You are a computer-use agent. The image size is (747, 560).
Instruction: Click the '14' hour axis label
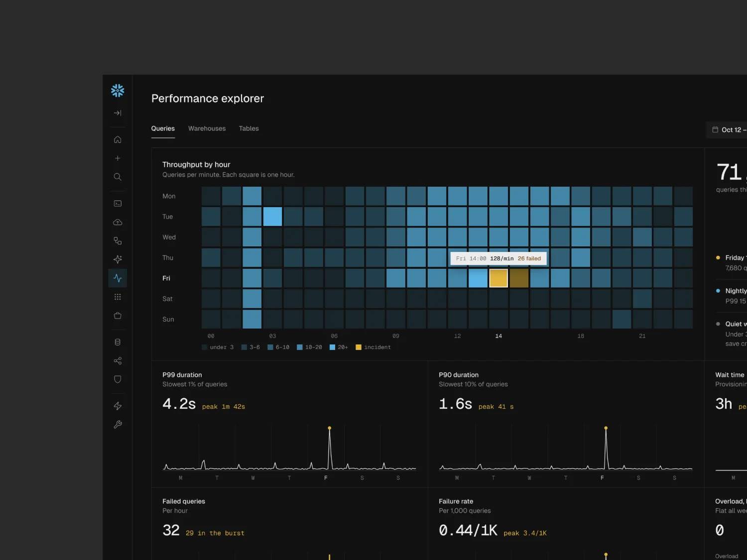(x=498, y=336)
